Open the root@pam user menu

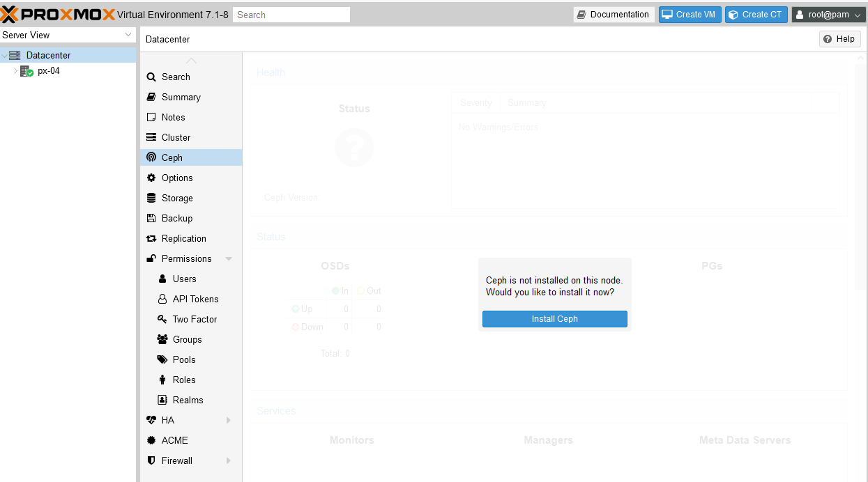click(x=828, y=15)
